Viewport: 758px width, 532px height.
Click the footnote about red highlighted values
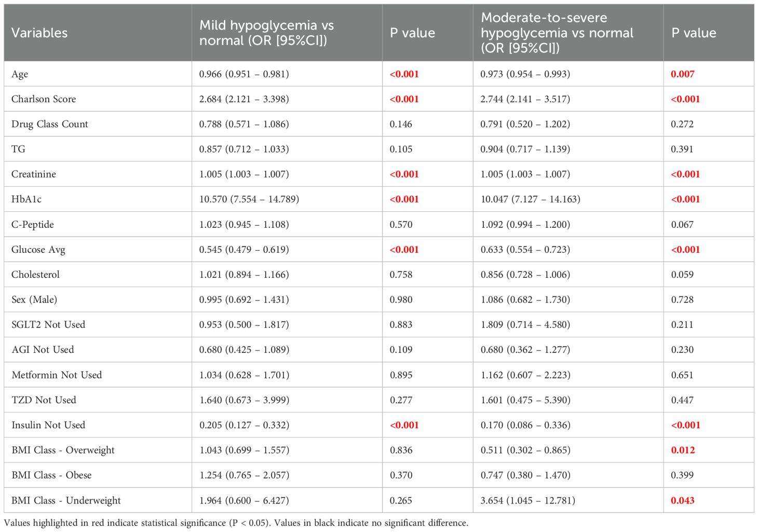(236, 523)
